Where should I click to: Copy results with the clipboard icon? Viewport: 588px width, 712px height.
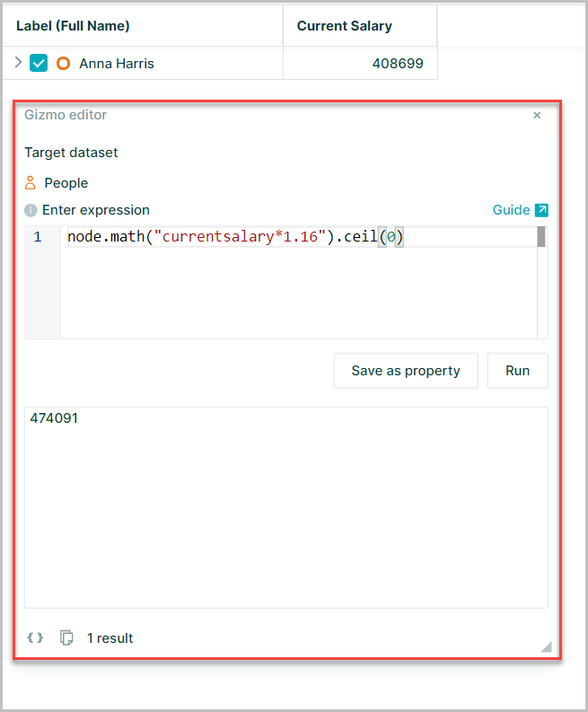pos(66,637)
